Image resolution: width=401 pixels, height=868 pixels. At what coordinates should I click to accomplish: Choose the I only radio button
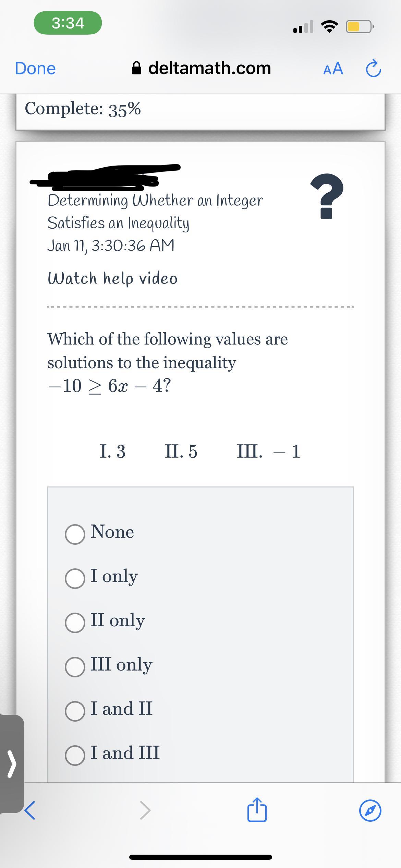75,578
